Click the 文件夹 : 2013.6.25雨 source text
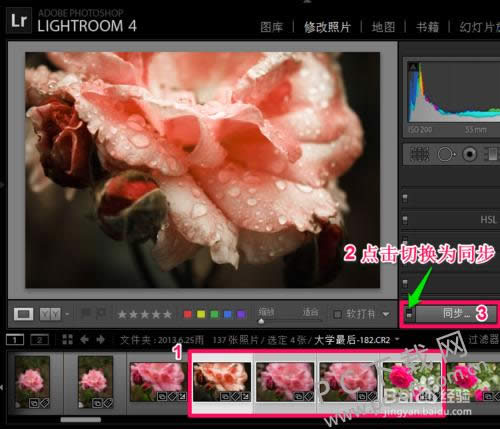This screenshot has width=500, height=429. [x=162, y=340]
